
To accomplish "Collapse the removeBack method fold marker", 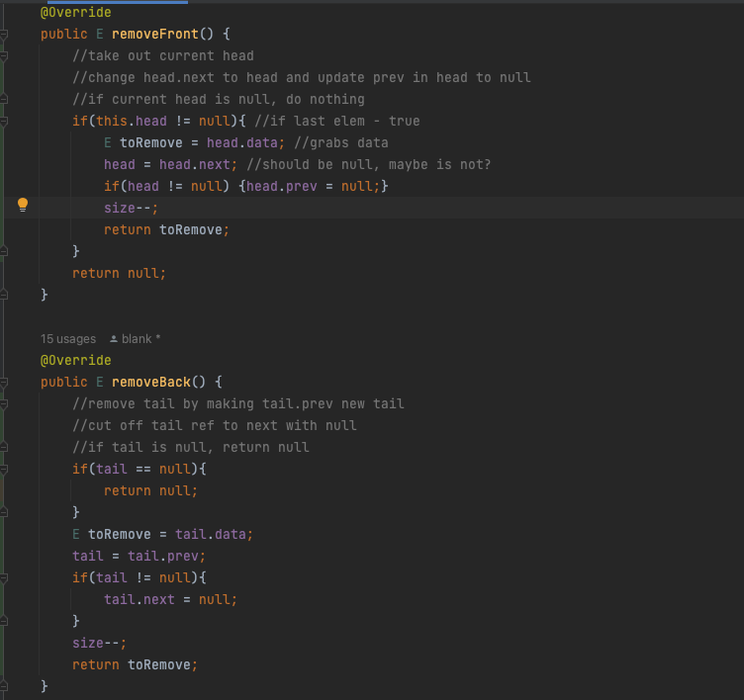I will 5,382.
